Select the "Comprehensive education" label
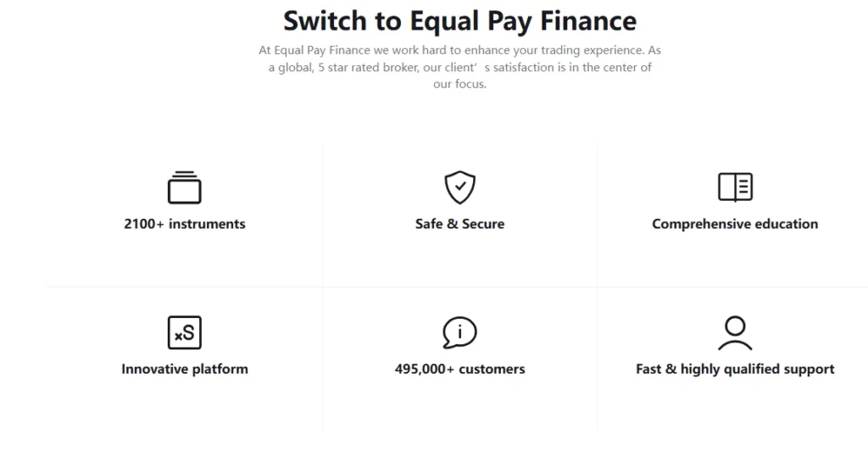Image resolution: width=868 pixels, height=451 pixels. click(735, 225)
